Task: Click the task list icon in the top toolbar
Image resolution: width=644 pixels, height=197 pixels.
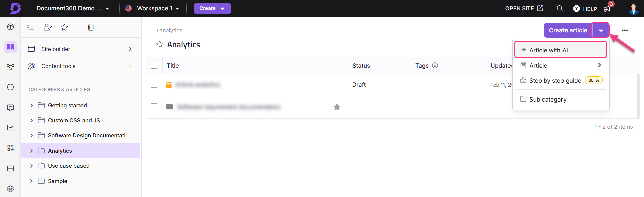Action: (31, 27)
